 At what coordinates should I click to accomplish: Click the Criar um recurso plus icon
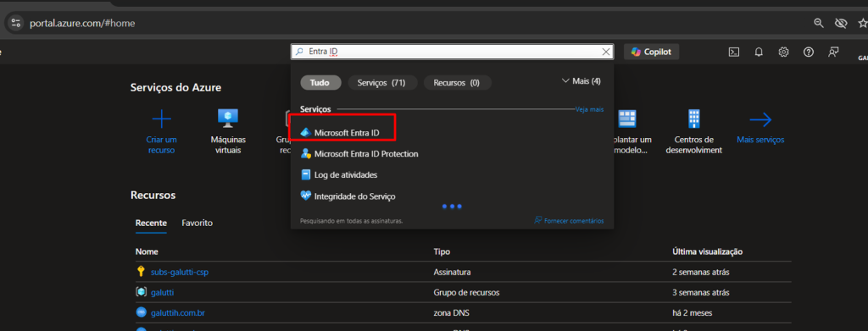tap(161, 119)
